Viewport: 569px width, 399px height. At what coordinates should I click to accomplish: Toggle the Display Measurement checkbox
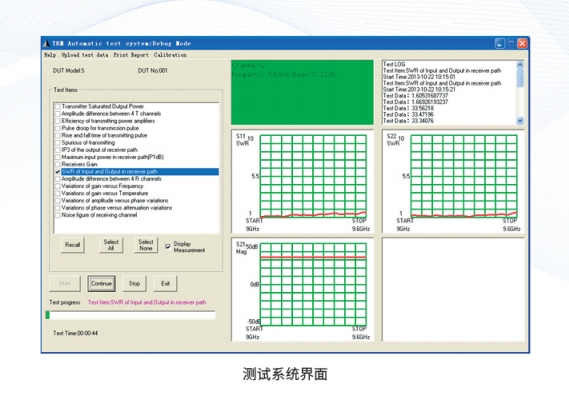(168, 247)
